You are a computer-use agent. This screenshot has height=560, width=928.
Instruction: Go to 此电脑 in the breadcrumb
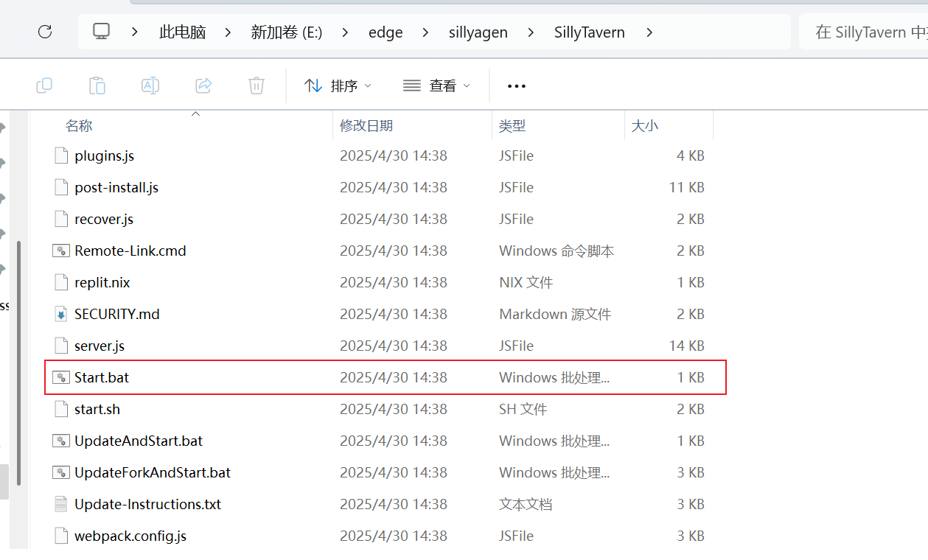pyautogui.click(x=182, y=32)
